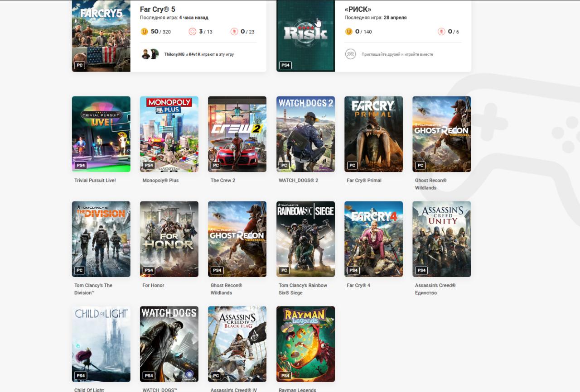Open the Rainbow Six Siege game cover

[305, 239]
